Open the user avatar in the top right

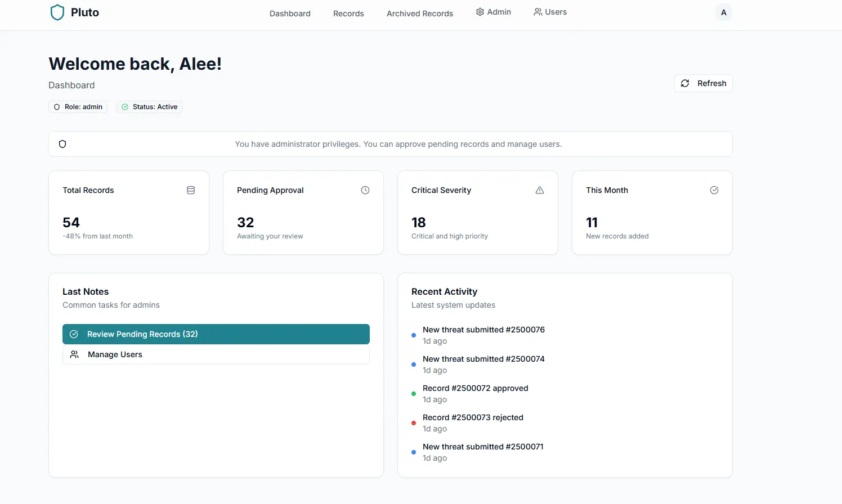coord(723,12)
